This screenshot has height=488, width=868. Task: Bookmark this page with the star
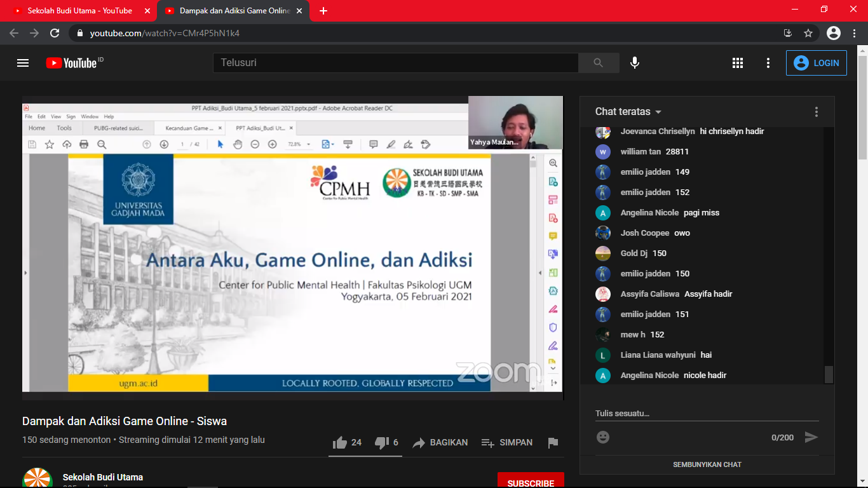pos(808,33)
